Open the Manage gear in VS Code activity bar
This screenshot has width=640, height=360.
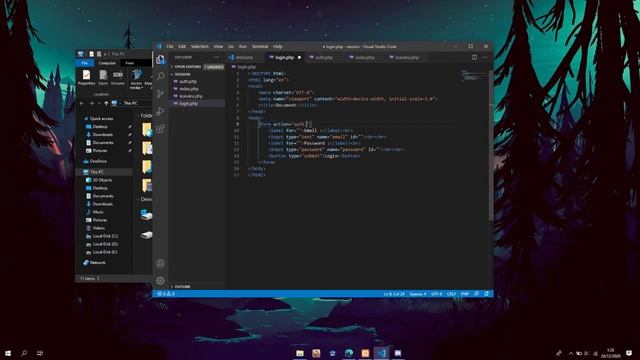point(160,280)
